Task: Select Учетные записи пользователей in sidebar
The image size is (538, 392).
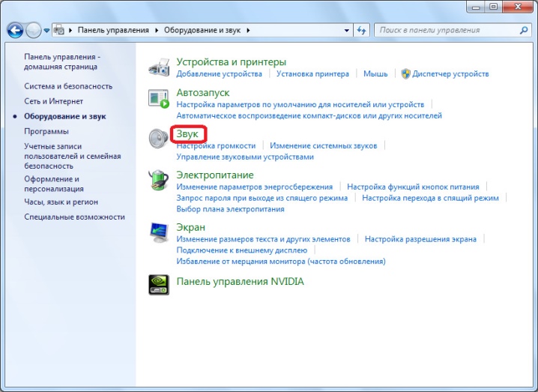Action: coord(73,156)
